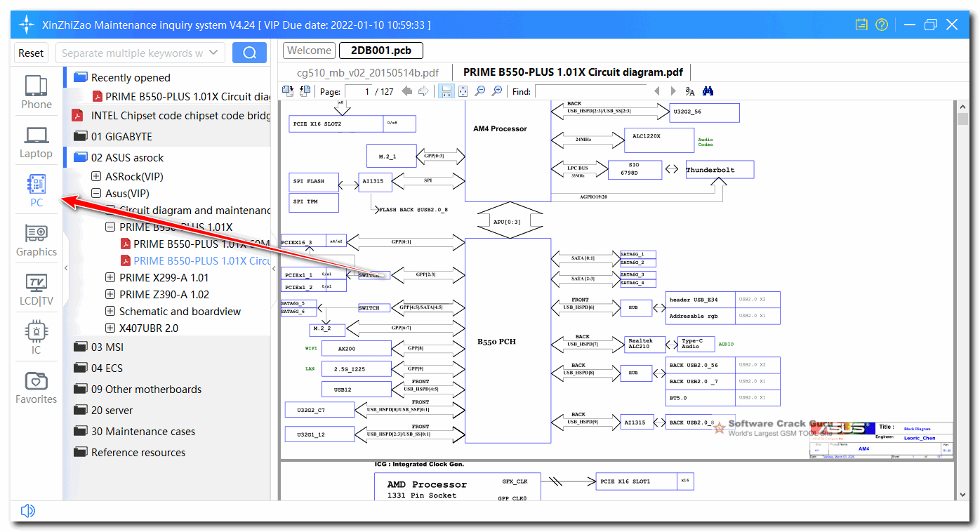
Task: Expand the PRIME X299-A 1.01 node
Action: coord(110,277)
